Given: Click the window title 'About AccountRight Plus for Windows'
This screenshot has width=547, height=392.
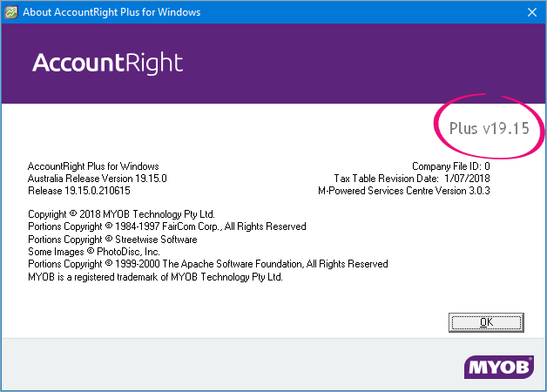Looking at the screenshot, I should (110, 12).
